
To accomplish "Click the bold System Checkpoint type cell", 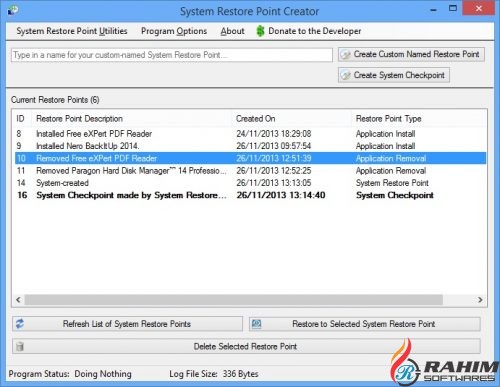I will (395, 195).
